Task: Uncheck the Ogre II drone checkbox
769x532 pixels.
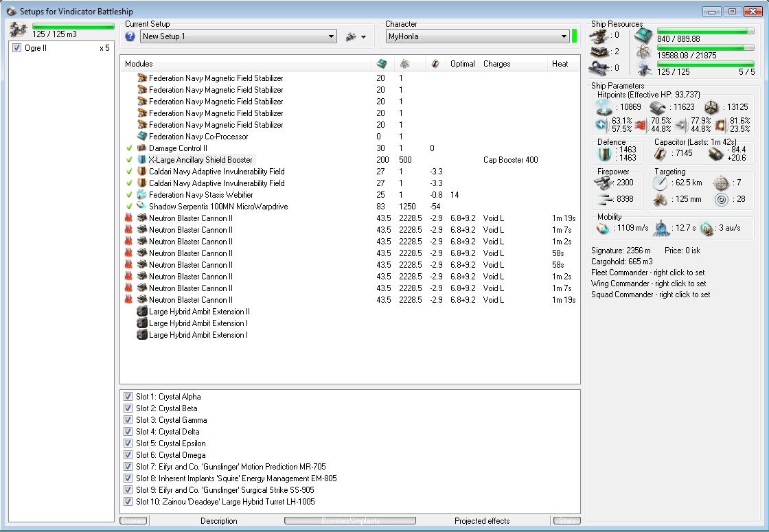Action: 17,47
